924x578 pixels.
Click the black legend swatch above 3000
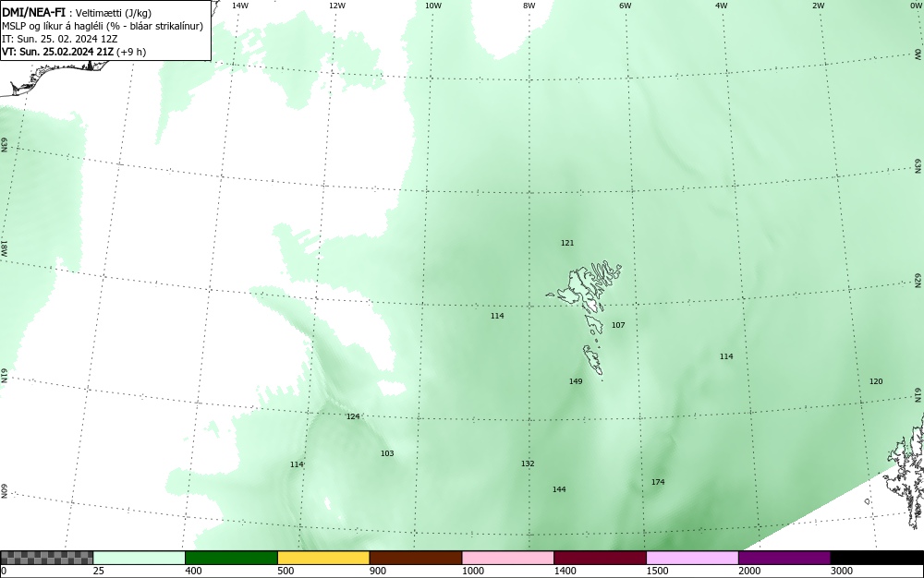pyautogui.click(x=877, y=558)
